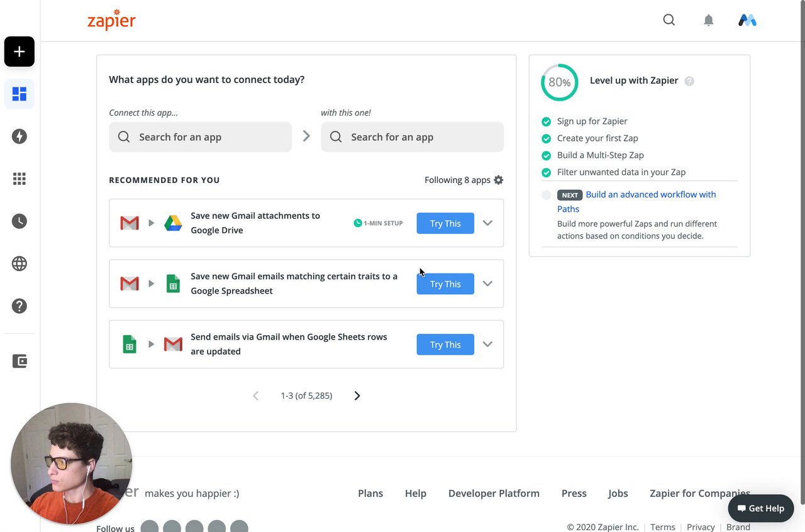The image size is (805, 532).
Task: Click the notifications bell icon
Action: [709, 20]
